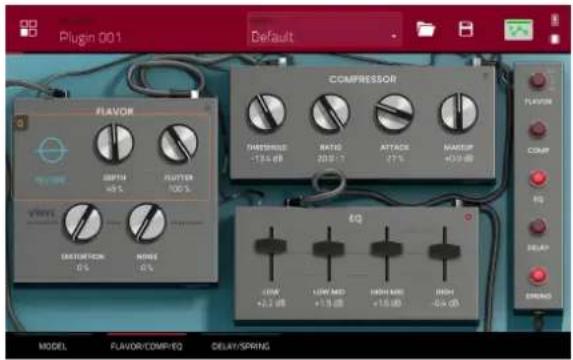Click the small Q icon in Flavor panel

point(21,124)
